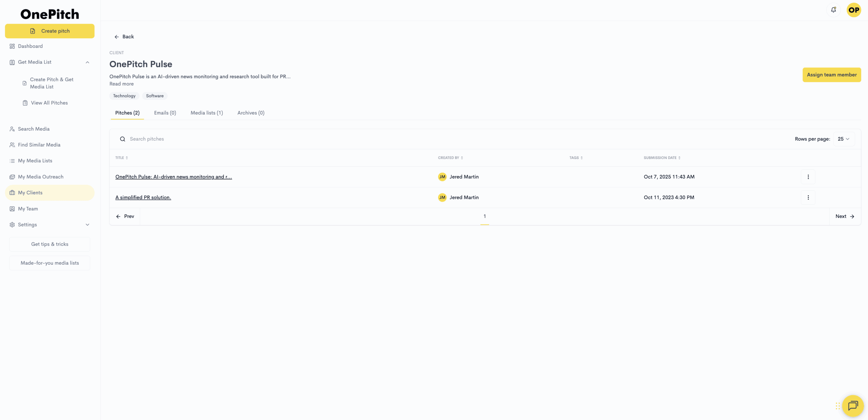Open Search Media in sidebar
Viewport: 868px width, 420px height.
click(34, 129)
